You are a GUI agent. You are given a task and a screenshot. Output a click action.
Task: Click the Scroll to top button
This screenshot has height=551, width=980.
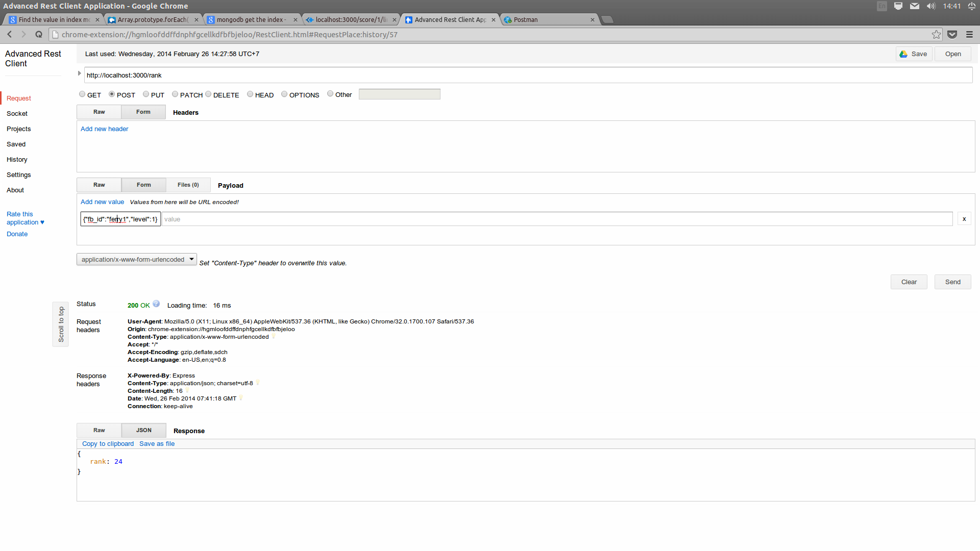tap(61, 324)
